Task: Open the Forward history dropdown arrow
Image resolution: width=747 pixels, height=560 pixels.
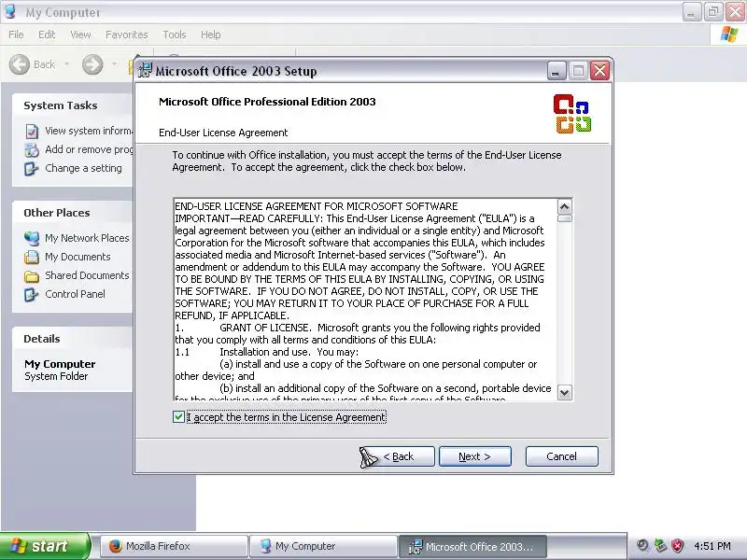Action: tap(114, 64)
